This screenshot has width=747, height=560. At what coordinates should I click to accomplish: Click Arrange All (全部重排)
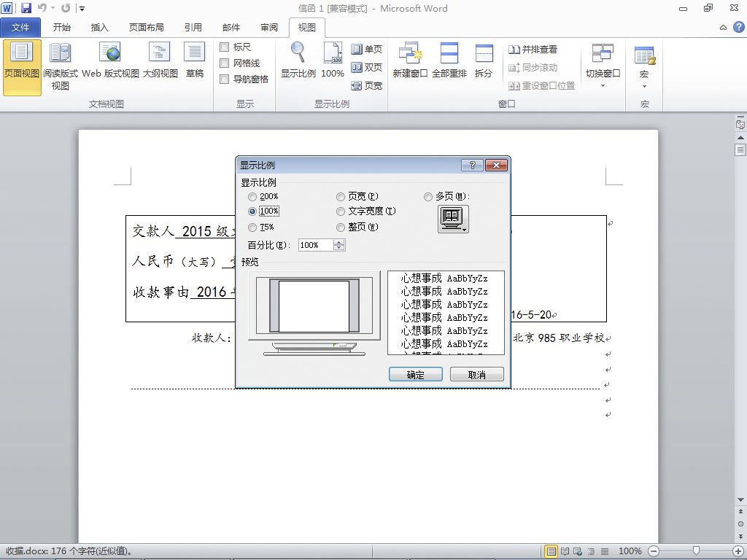coord(449,61)
